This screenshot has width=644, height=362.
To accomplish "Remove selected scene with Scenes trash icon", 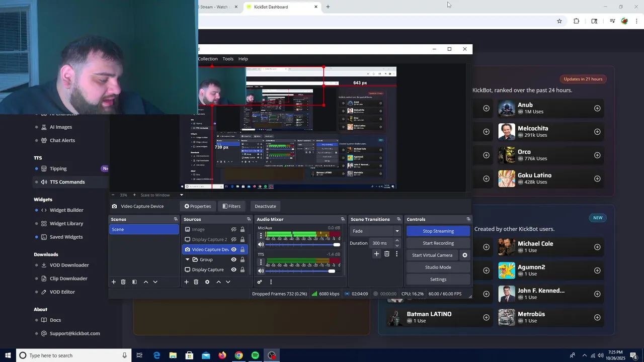I will pyautogui.click(x=123, y=282).
